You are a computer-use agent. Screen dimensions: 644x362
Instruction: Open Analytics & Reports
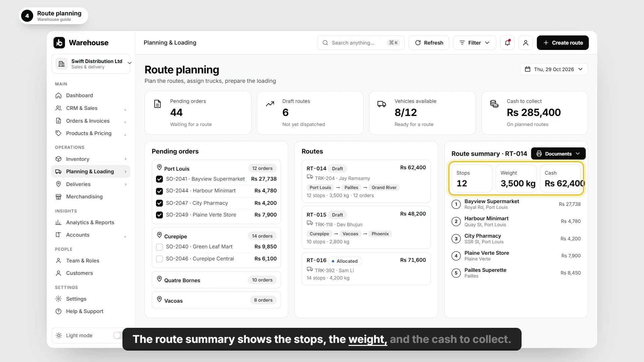tap(91, 223)
